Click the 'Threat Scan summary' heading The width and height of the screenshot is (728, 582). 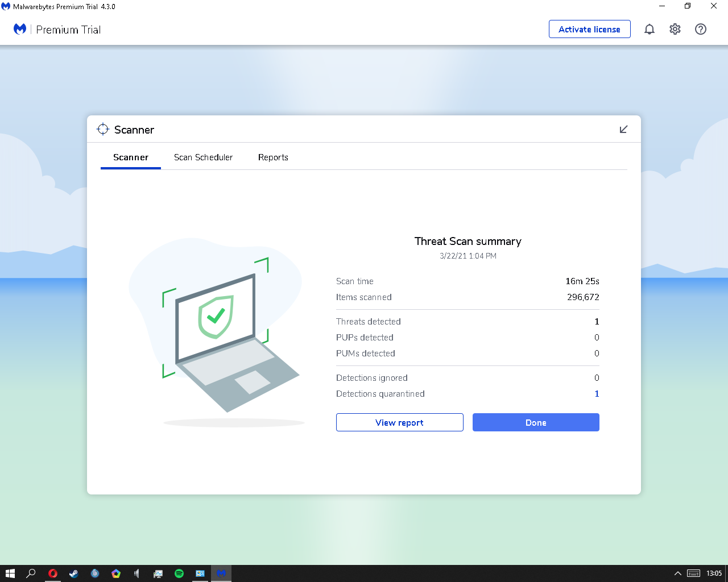(x=468, y=241)
